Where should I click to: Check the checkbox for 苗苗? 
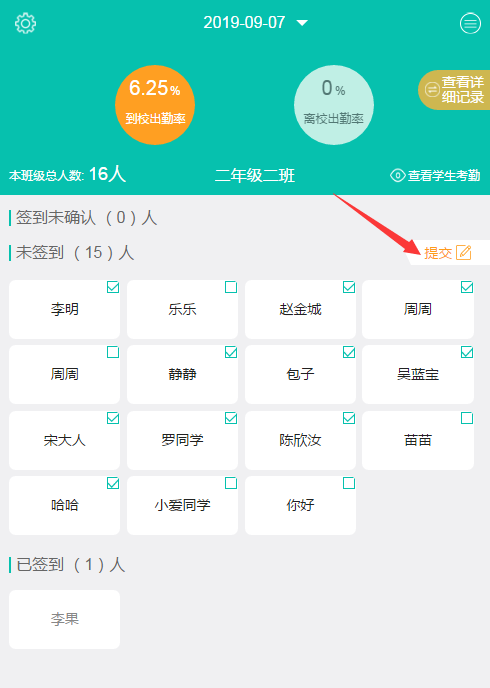click(x=467, y=418)
